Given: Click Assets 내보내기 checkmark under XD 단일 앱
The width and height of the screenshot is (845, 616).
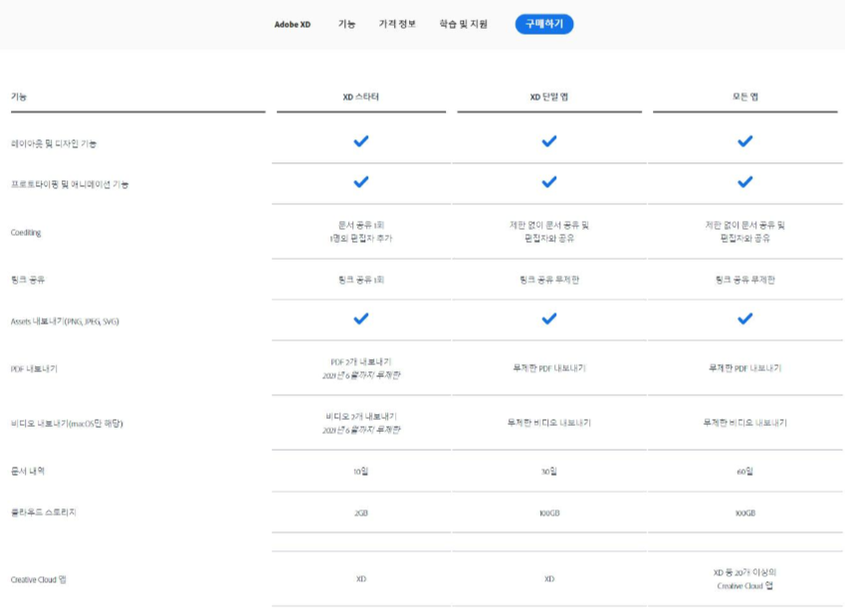Looking at the screenshot, I should point(549,319).
